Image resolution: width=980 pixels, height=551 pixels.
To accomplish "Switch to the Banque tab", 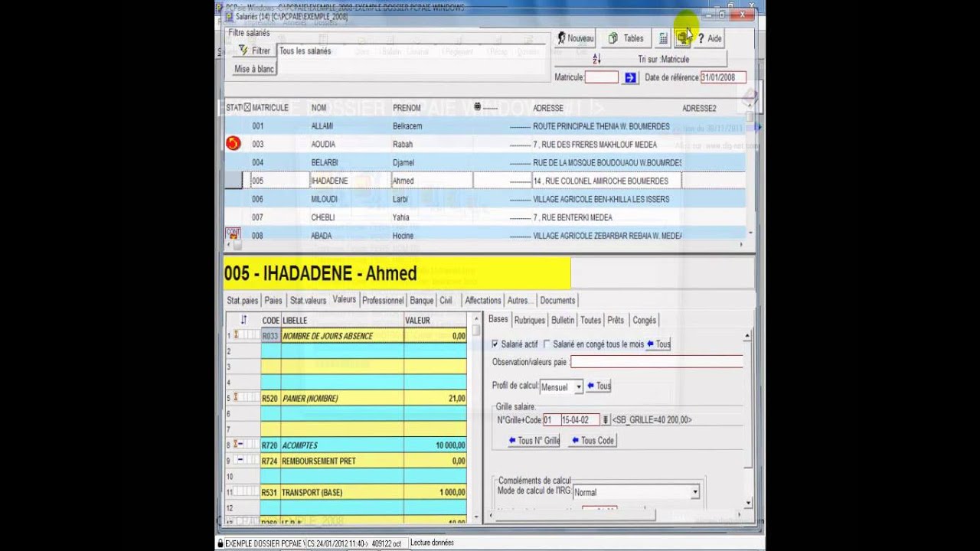I will tap(422, 301).
